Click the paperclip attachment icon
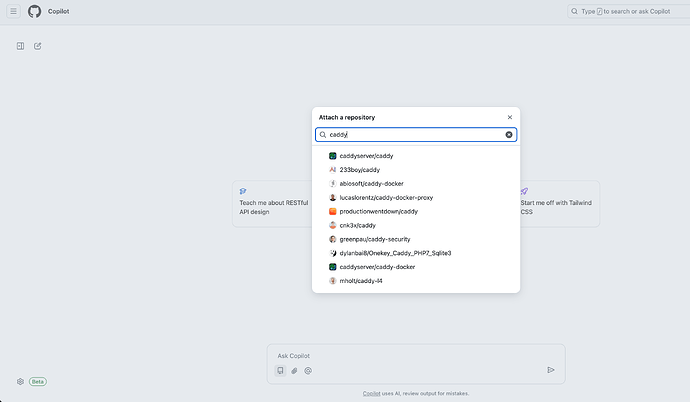690x402 pixels. pyautogui.click(x=294, y=370)
